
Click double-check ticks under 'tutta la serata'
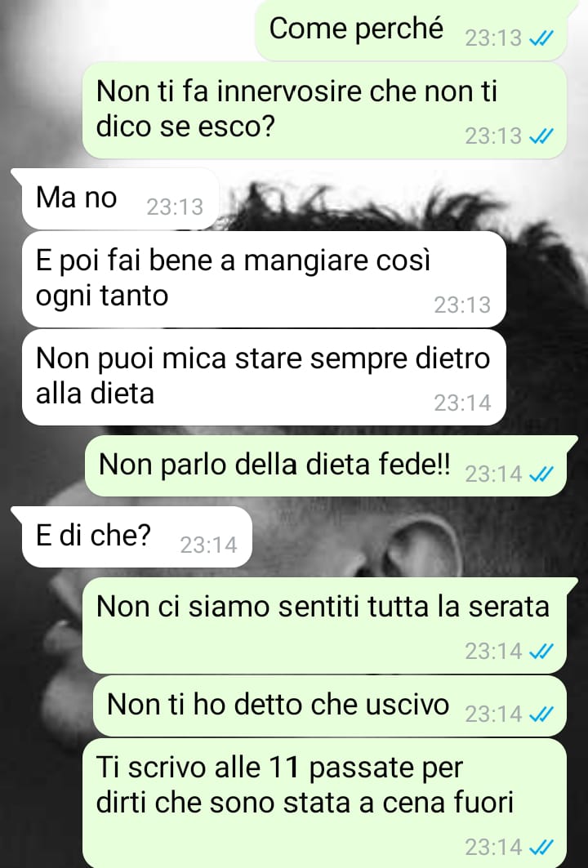tap(541, 652)
